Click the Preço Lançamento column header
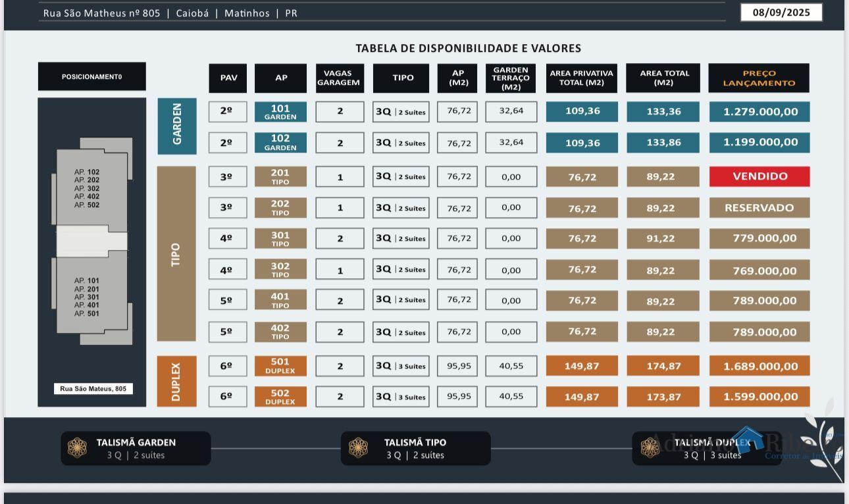 (x=759, y=78)
